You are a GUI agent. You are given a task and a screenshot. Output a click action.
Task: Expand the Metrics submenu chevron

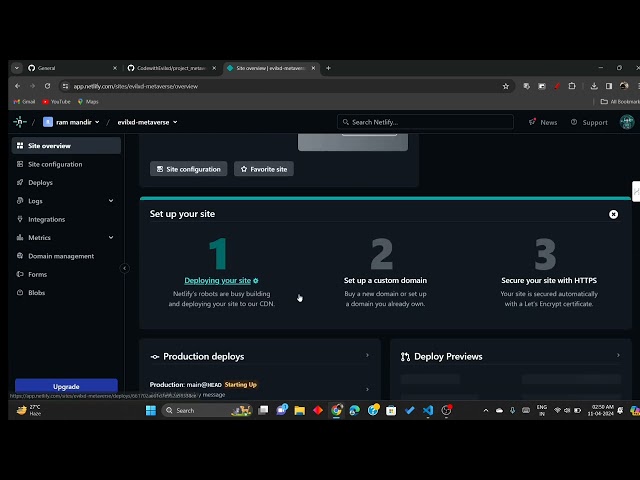(x=111, y=238)
